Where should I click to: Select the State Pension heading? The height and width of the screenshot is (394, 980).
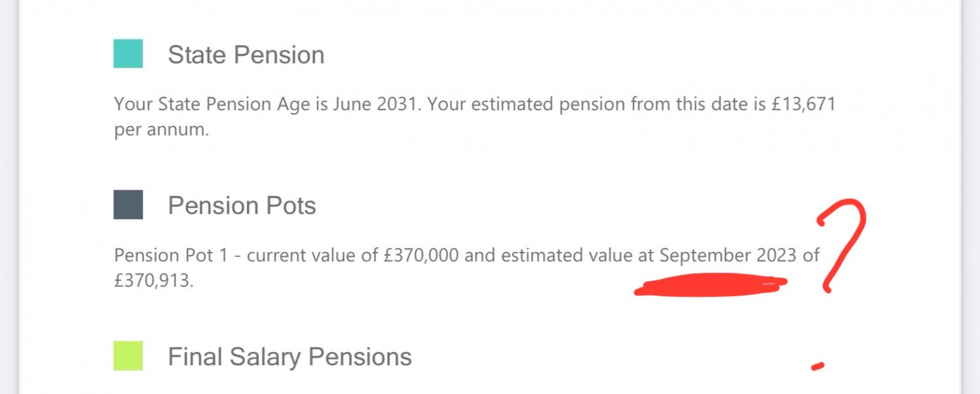[x=246, y=55]
